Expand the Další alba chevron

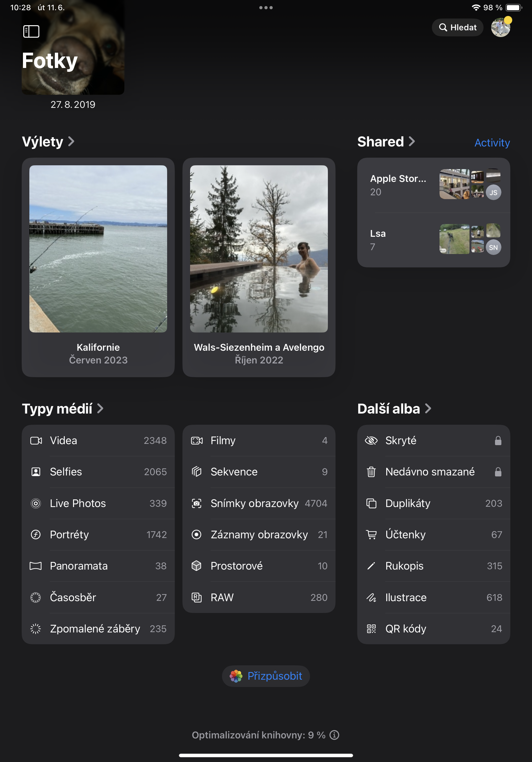click(x=428, y=408)
